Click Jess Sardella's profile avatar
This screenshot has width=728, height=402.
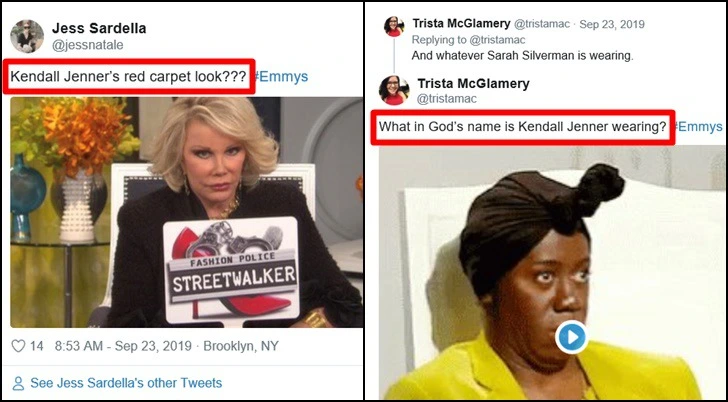pos(27,36)
